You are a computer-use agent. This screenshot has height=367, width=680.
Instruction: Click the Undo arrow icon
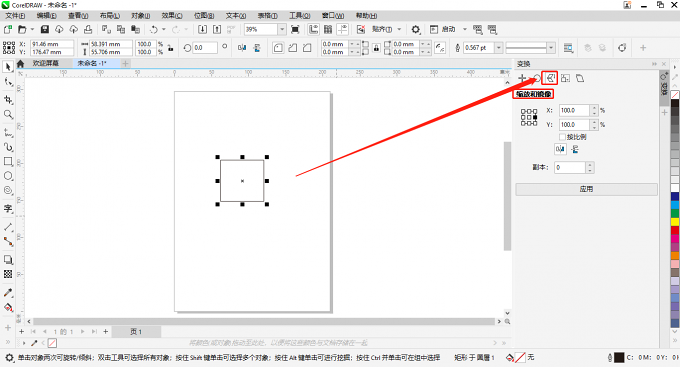click(154, 29)
